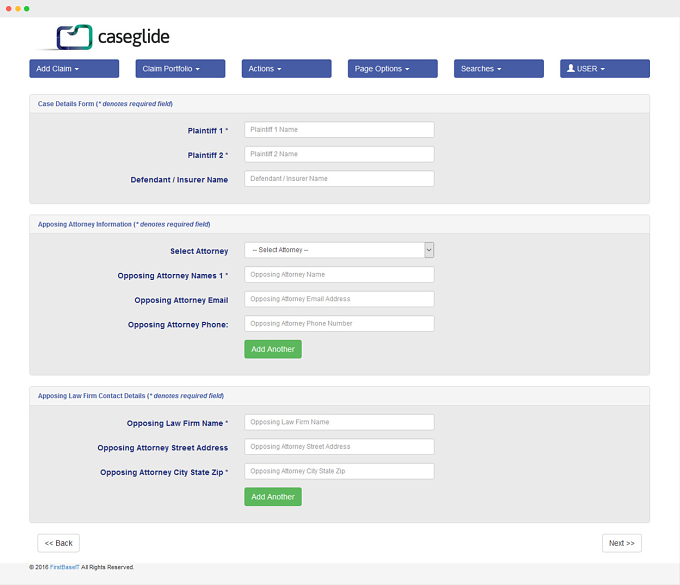Screen dimensions: 680x585
Task: Open the Page Options menu
Action: 392,69
